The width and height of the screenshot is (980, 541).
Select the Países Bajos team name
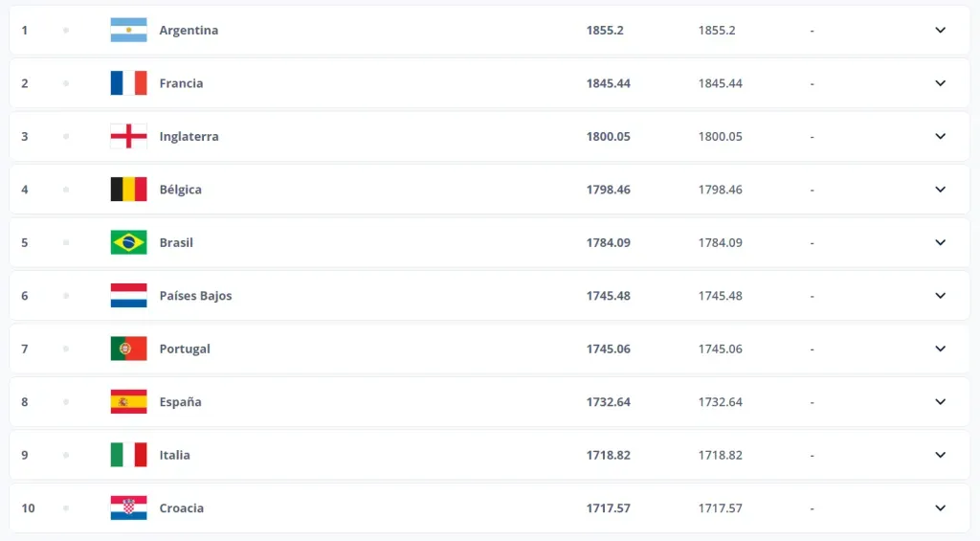pos(195,296)
